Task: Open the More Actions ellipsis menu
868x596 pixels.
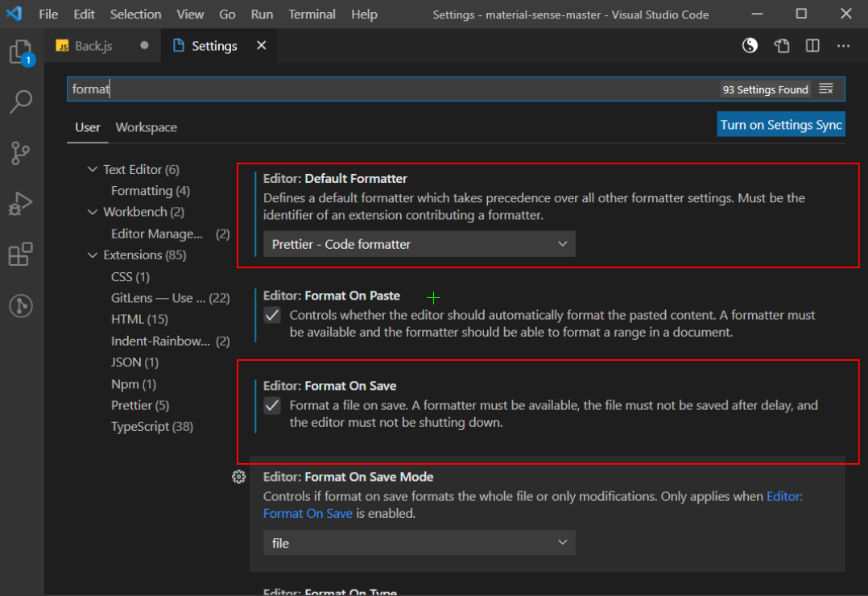Action: (x=843, y=45)
